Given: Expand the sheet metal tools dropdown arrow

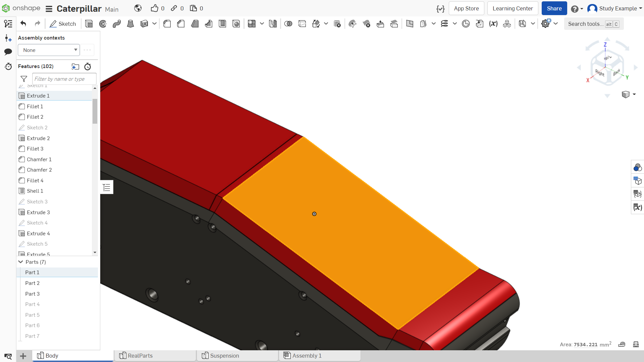Looking at the screenshot, I should tap(533, 24).
